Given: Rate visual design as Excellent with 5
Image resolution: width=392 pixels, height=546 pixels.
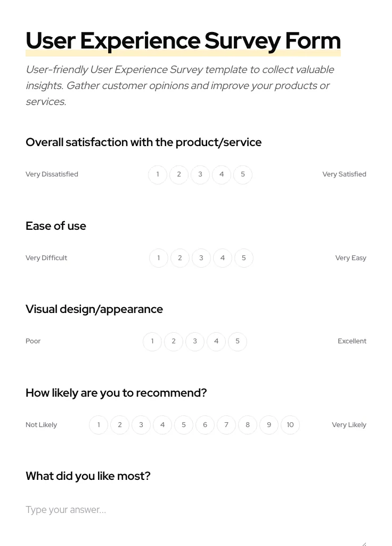Looking at the screenshot, I should (238, 341).
